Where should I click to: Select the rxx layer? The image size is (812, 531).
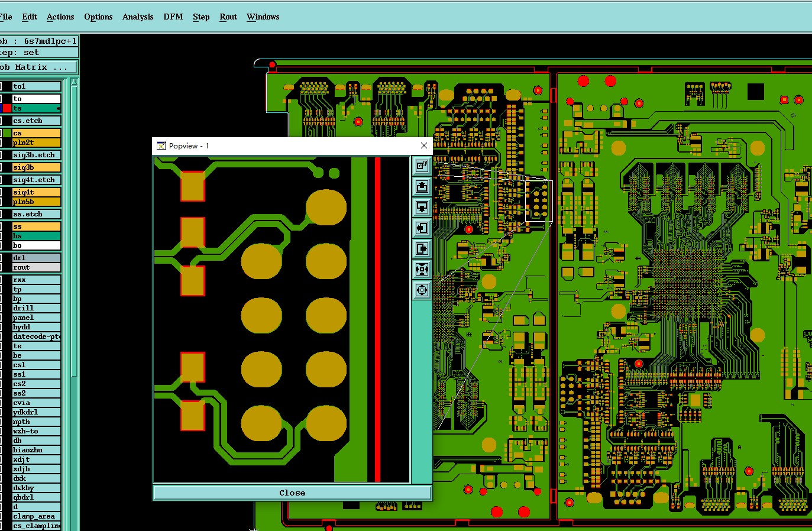[36, 280]
